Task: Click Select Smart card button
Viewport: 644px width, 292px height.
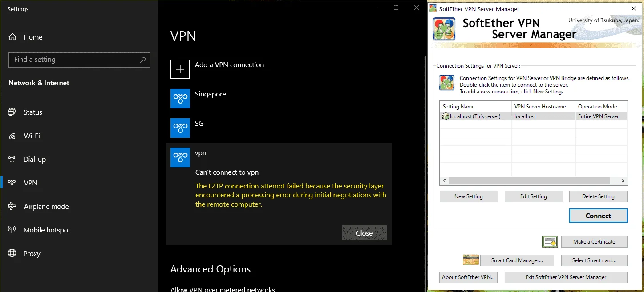Action: pos(594,260)
